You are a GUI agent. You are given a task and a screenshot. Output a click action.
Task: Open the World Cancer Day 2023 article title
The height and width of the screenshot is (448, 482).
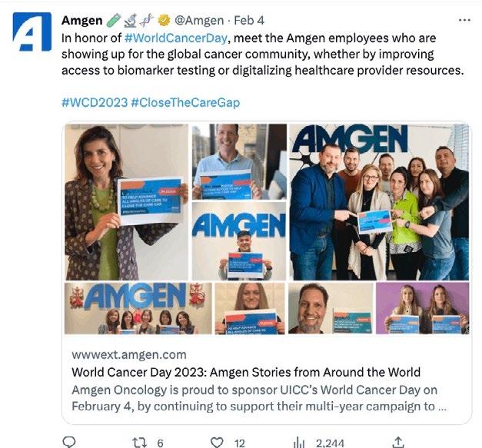[246, 372]
